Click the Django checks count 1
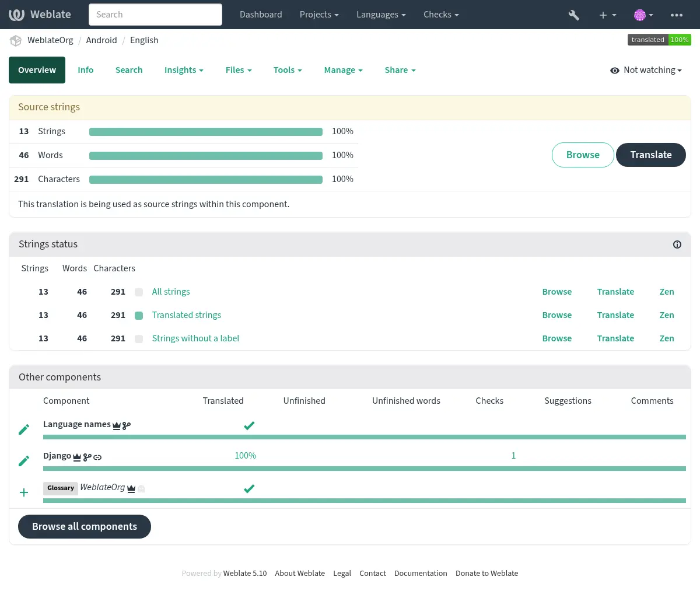 click(513, 456)
